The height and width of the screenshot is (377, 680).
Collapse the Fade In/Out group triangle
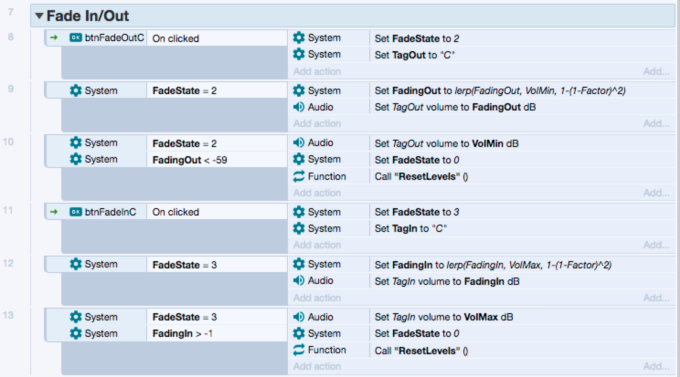click(x=39, y=16)
